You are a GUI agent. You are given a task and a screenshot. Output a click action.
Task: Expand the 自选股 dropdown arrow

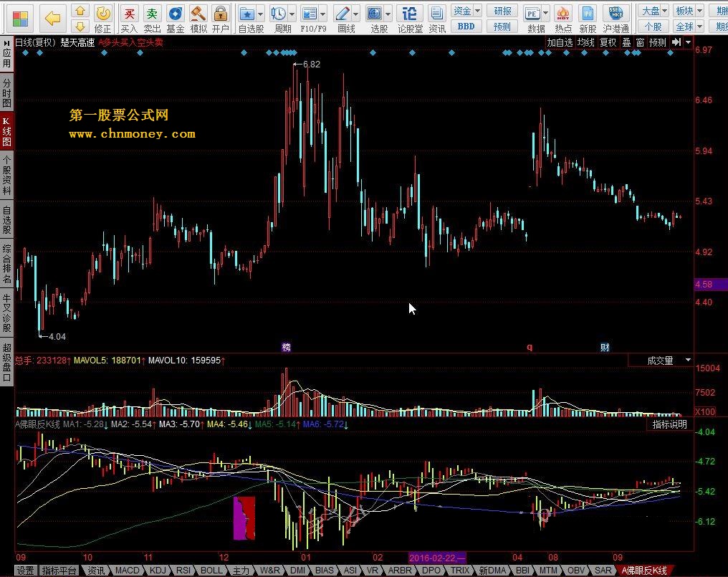261,14
